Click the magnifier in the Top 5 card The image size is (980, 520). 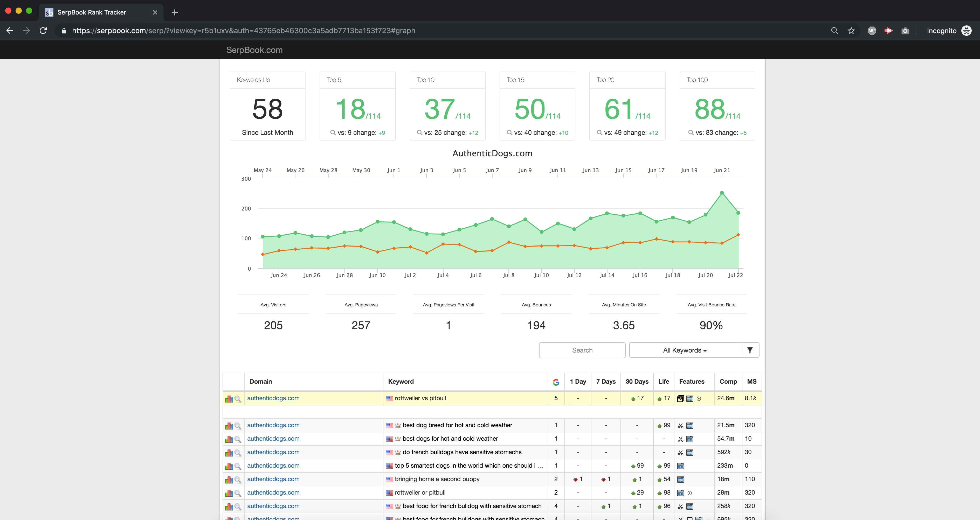(x=333, y=132)
